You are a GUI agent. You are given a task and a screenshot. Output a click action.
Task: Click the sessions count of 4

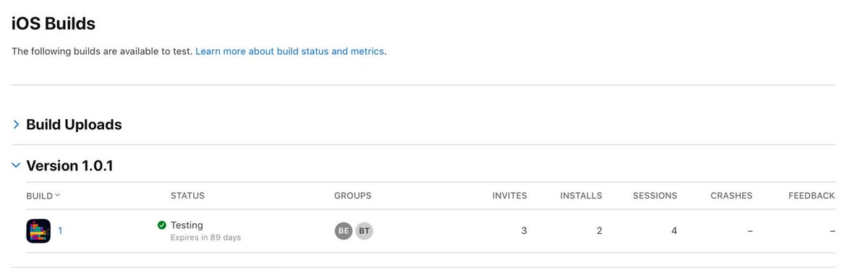[674, 231]
